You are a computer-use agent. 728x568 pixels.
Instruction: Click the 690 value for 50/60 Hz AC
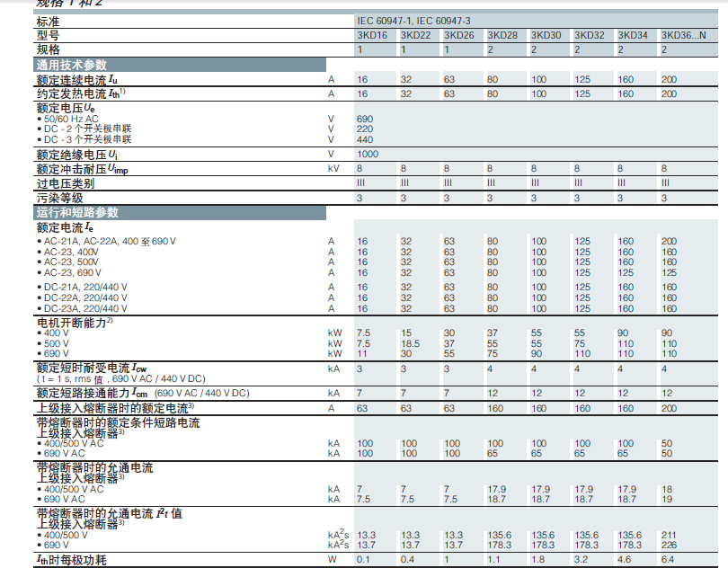point(365,120)
